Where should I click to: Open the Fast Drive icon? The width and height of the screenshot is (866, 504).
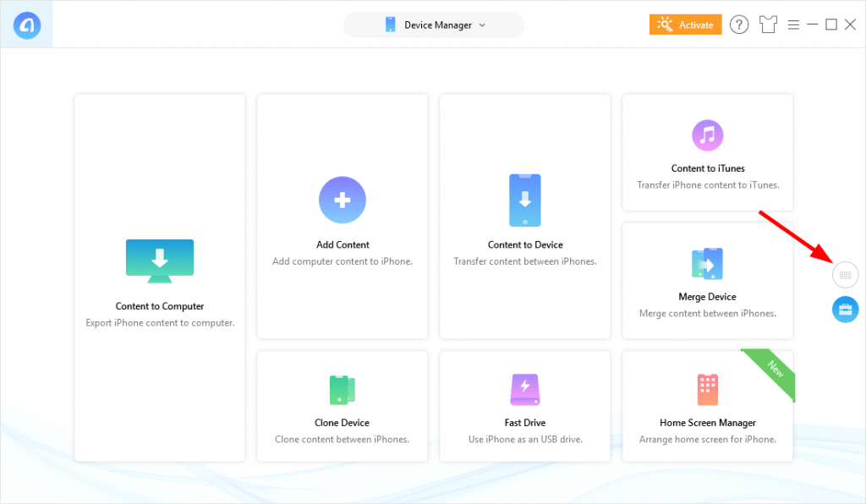coord(525,389)
